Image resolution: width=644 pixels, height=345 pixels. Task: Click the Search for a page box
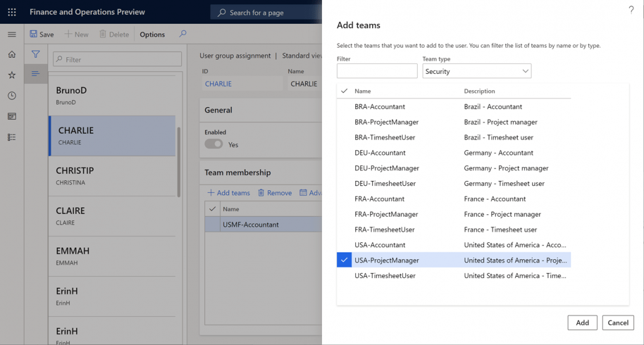[266, 13]
